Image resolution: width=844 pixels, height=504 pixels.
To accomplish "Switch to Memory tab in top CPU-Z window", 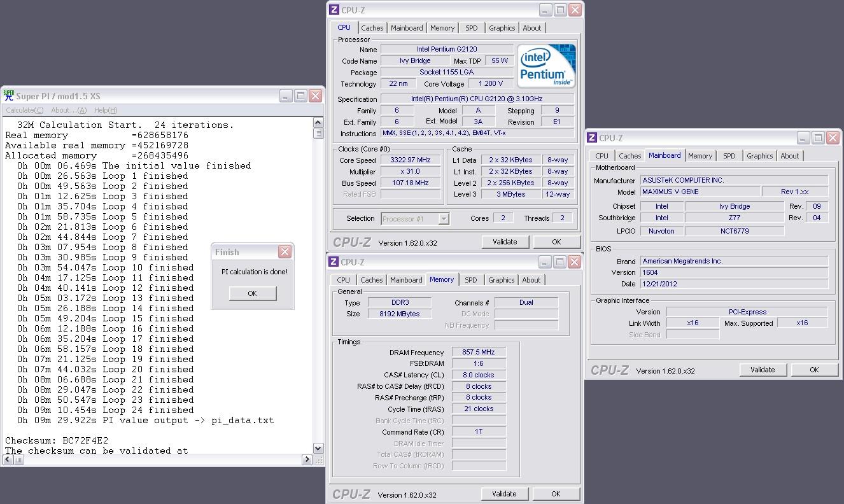I will coord(442,28).
